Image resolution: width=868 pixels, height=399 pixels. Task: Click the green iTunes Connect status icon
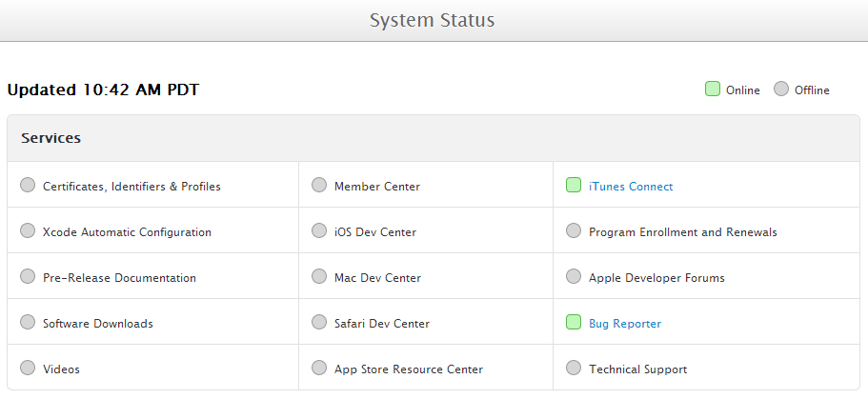(x=573, y=186)
